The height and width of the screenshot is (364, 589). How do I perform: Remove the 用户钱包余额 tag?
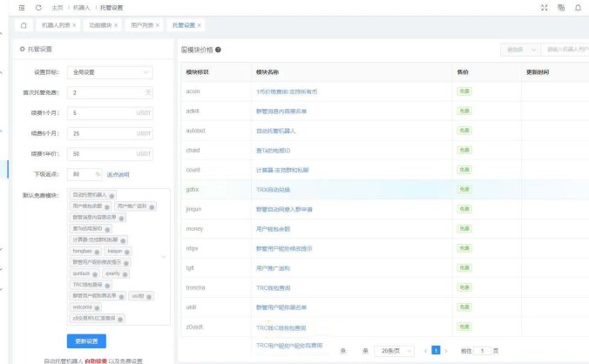(107, 207)
